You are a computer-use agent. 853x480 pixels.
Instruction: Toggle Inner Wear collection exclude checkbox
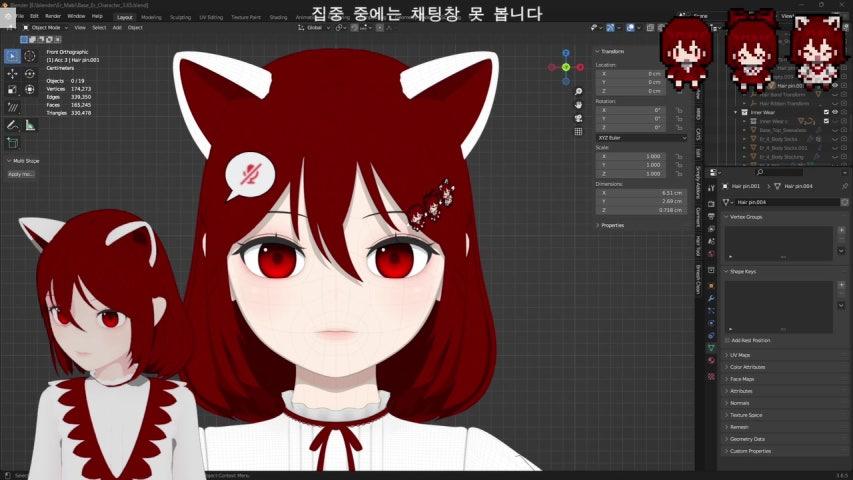coord(826,112)
